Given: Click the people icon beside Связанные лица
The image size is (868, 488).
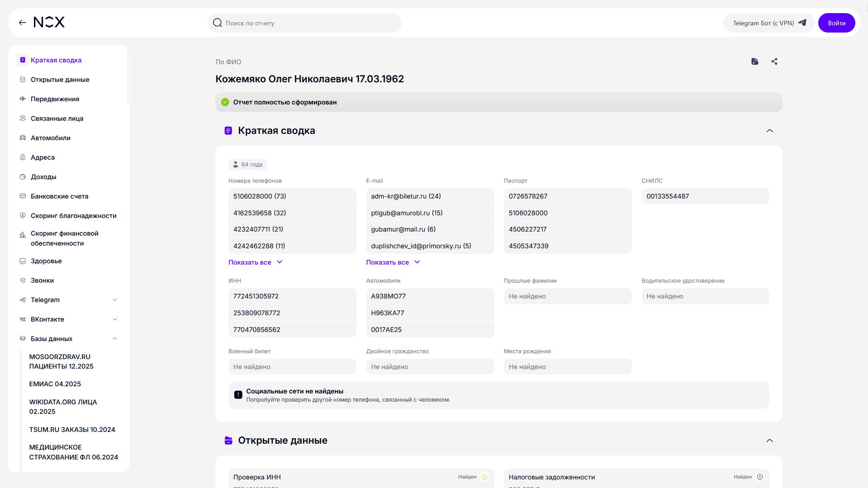Looking at the screenshot, I should tap(23, 118).
